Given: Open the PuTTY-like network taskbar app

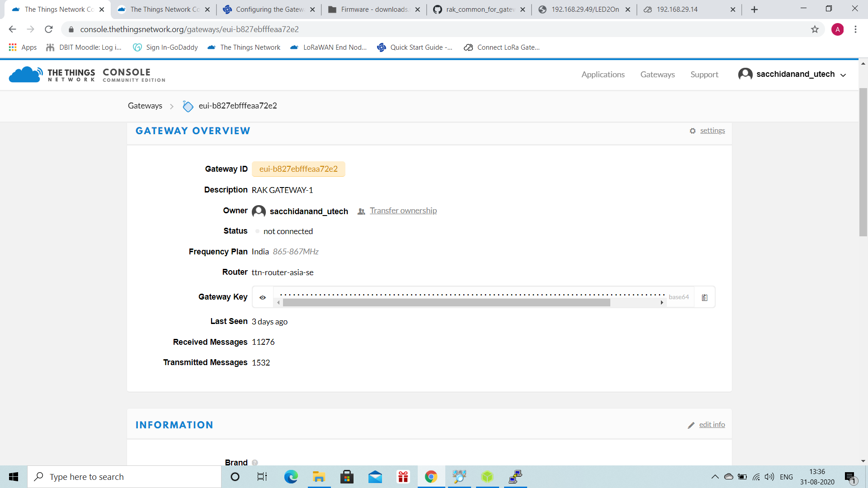Looking at the screenshot, I should coord(515,477).
